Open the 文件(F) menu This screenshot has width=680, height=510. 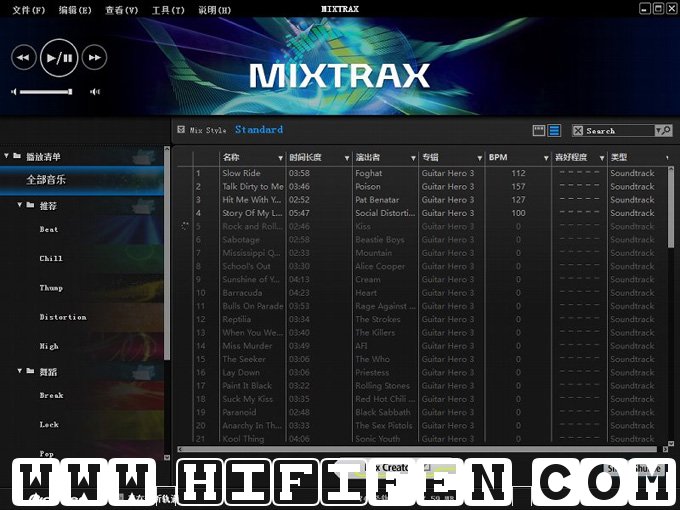pos(29,10)
